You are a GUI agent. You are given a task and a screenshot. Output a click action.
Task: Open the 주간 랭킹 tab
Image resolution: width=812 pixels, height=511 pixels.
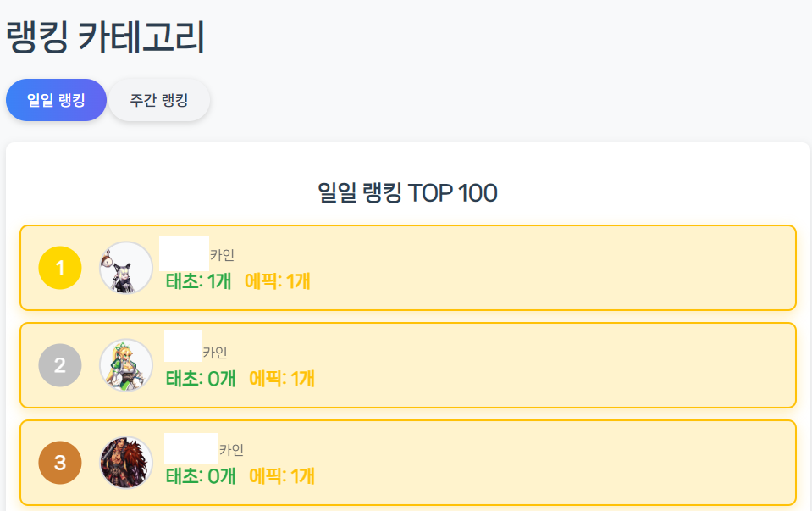pos(159,100)
